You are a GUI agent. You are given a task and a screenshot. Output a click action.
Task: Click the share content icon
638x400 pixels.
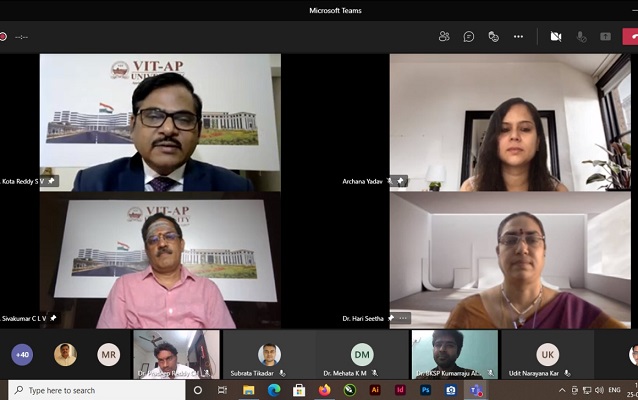605,36
